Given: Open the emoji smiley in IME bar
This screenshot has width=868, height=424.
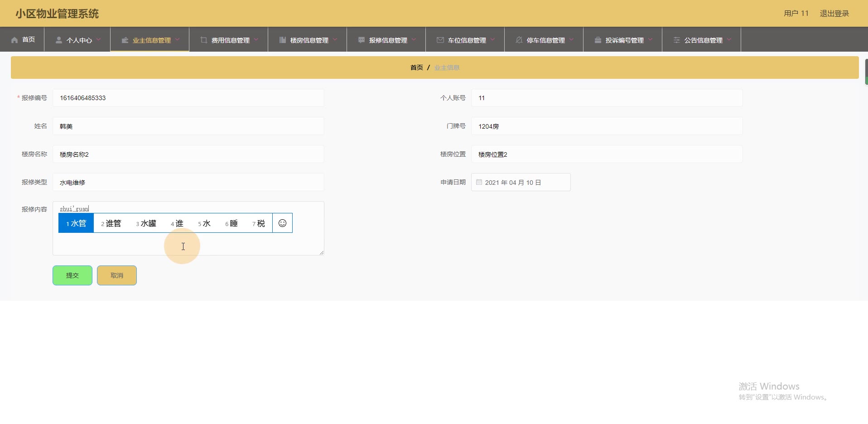Looking at the screenshot, I should point(282,223).
